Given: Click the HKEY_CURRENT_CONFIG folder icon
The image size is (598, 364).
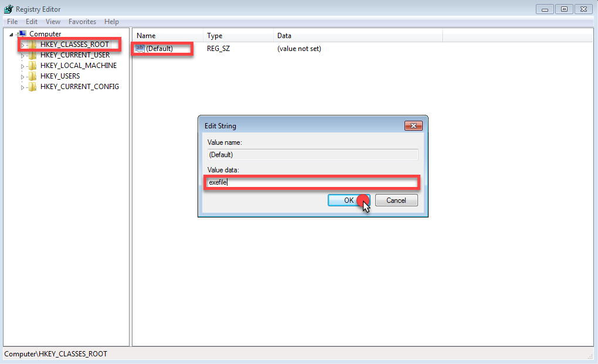Looking at the screenshot, I should tap(33, 87).
